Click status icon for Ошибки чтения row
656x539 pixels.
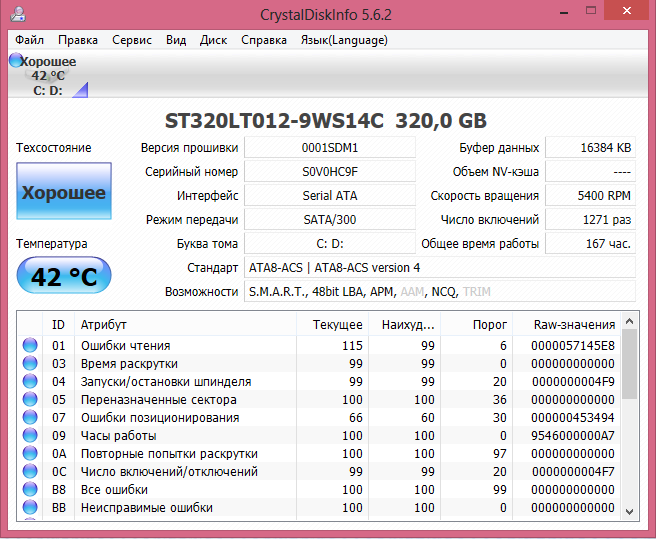pos(30,345)
